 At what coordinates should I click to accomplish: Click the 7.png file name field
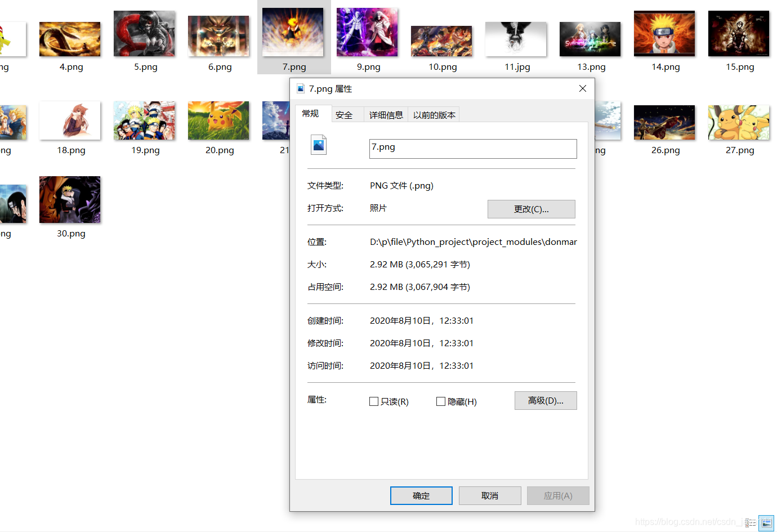(x=473, y=149)
